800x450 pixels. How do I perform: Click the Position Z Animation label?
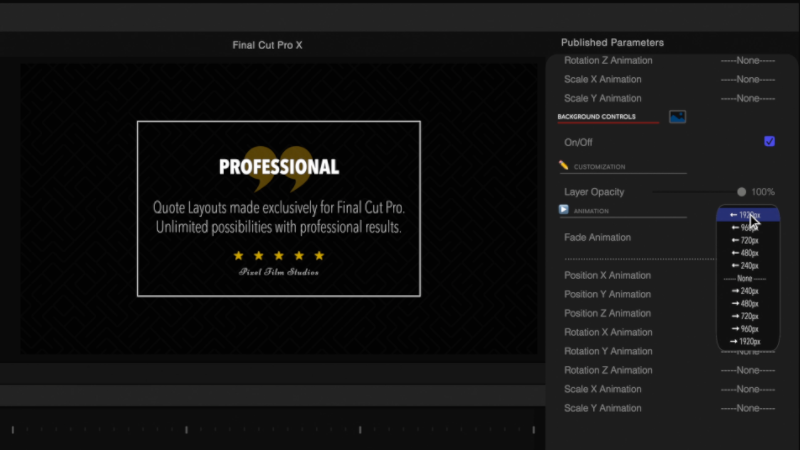[x=607, y=313]
